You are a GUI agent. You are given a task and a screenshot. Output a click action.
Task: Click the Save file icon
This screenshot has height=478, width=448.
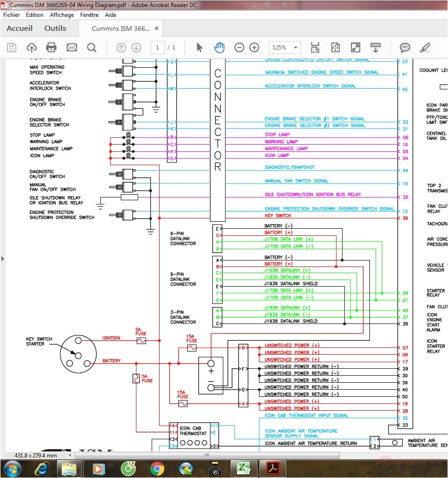[11, 47]
